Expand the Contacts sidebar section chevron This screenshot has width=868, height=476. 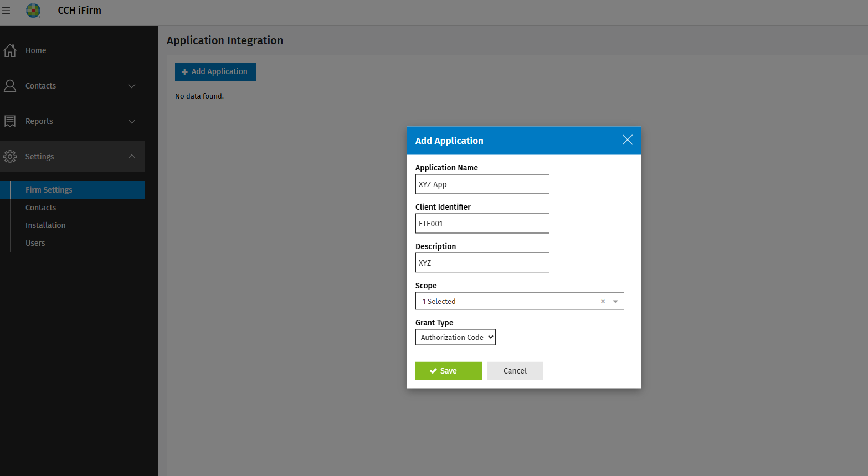point(132,86)
